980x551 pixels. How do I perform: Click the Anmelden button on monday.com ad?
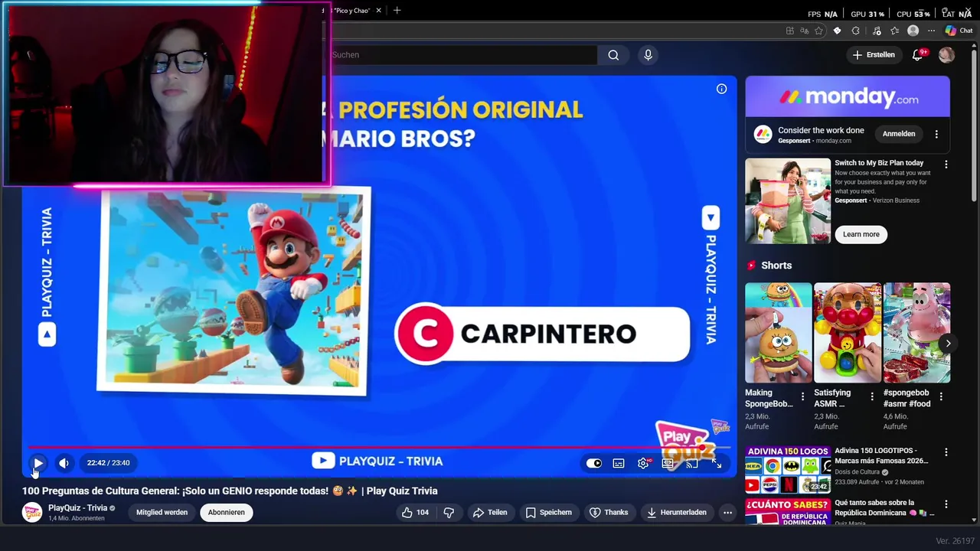[899, 134]
